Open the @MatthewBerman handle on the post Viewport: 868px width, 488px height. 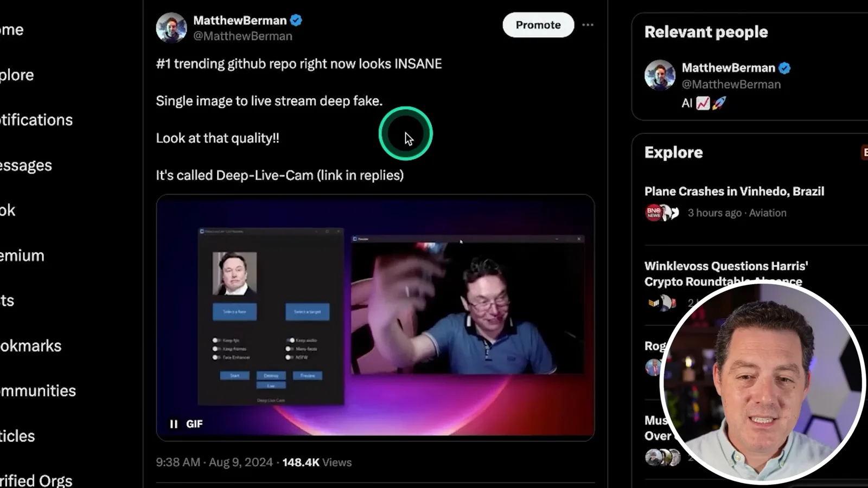pos(242,36)
